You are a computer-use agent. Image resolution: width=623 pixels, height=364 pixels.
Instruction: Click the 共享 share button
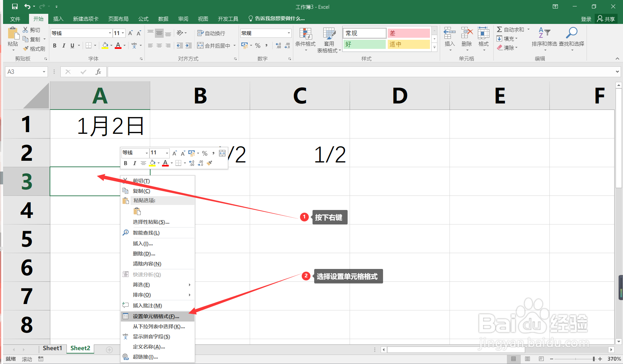tap(606, 19)
